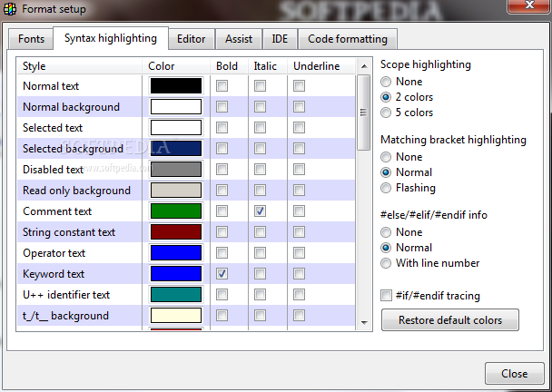The height and width of the screenshot is (392, 552).
Task: Enable Italic for Keyword text
Action: (261, 274)
